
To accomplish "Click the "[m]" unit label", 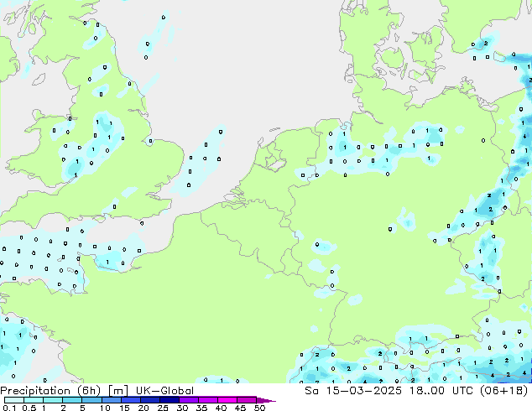I will (118, 391).
